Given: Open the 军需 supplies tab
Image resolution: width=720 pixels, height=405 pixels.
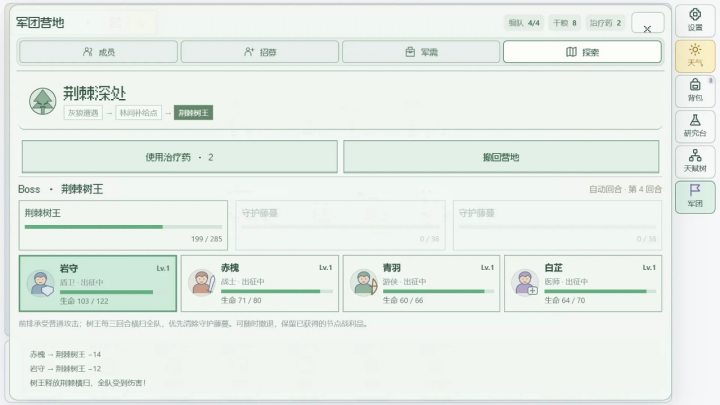Looking at the screenshot, I should (421, 52).
